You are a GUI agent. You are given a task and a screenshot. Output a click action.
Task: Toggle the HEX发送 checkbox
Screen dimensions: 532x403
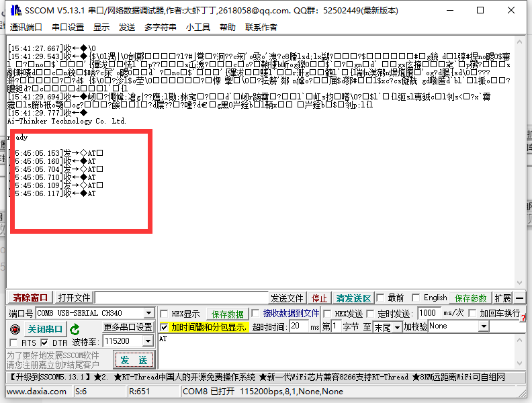(x=327, y=314)
